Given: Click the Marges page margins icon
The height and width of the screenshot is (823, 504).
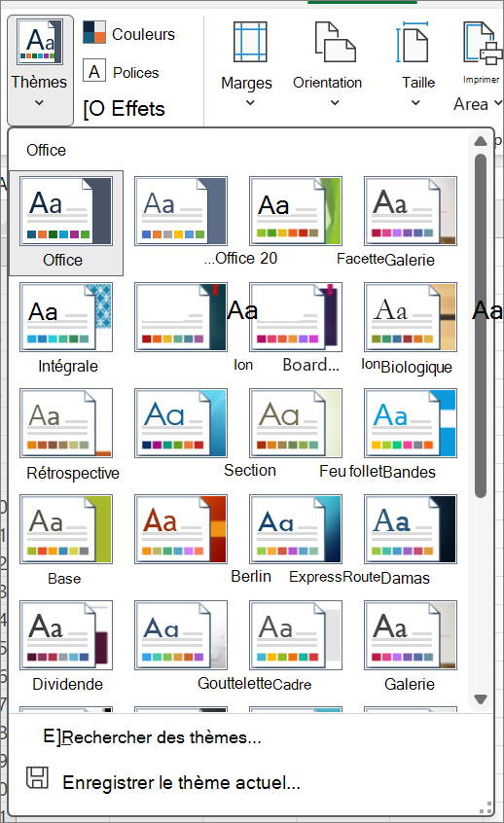Looking at the screenshot, I should pos(250,42).
